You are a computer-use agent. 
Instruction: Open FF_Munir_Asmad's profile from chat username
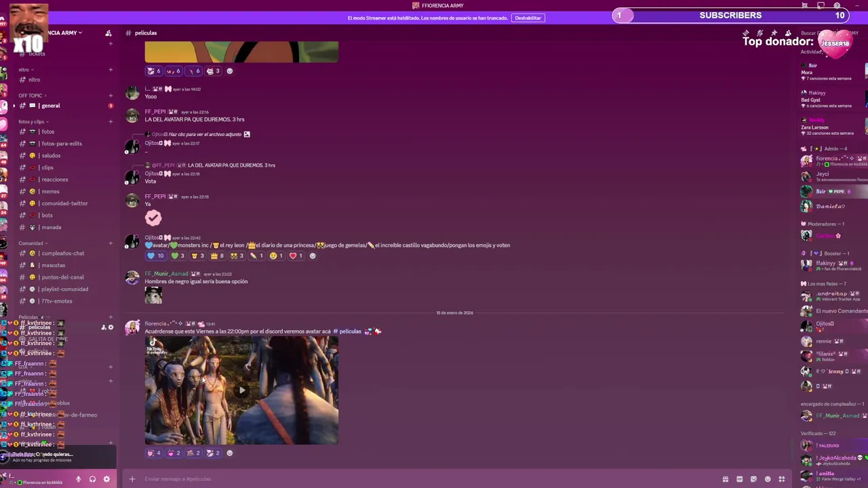pyautogui.click(x=166, y=274)
